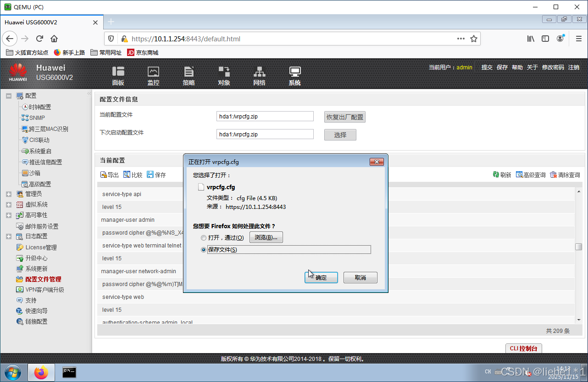The width and height of the screenshot is (588, 382).
Task: Expand the 高可靠性 tree node
Action: click(x=9, y=215)
